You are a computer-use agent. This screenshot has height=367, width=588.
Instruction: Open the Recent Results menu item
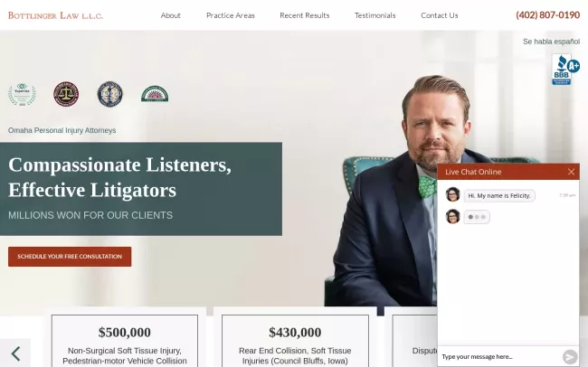coord(305,15)
